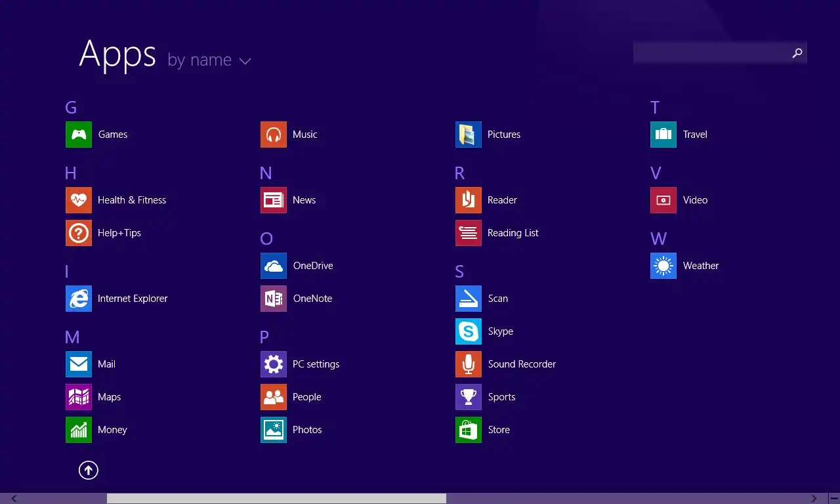The width and height of the screenshot is (840, 504).
Task: Click the search magnifier icon
Action: [x=797, y=53]
